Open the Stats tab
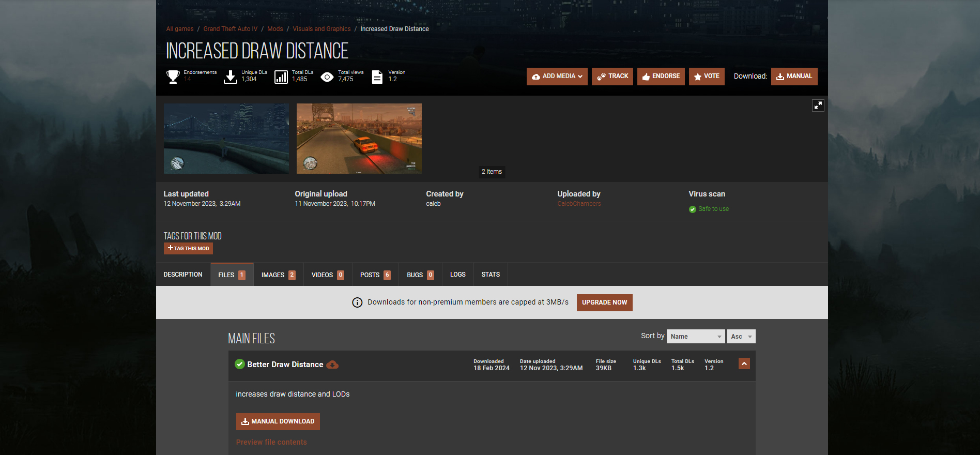 click(491, 275)
